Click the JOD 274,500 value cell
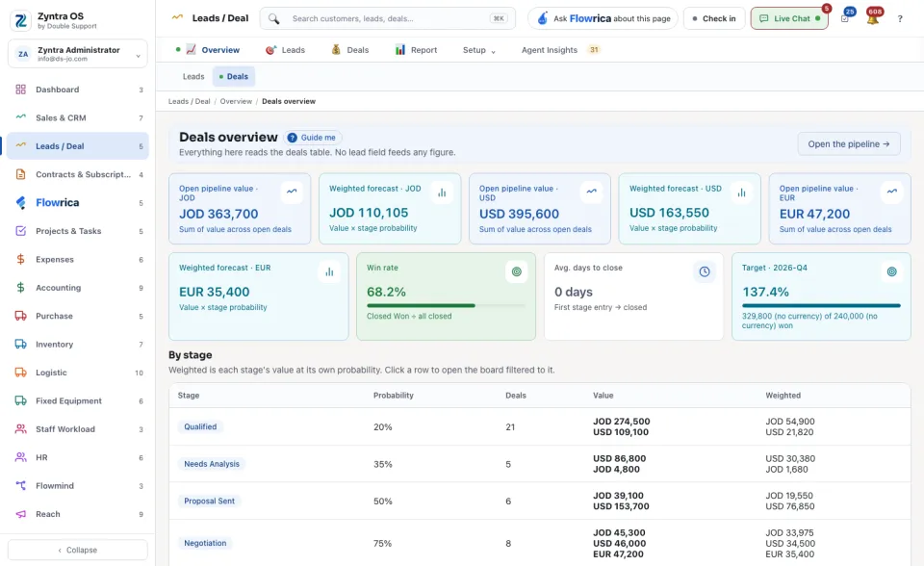924x566 pixels. pyautogui.click(x=621, y=422)
